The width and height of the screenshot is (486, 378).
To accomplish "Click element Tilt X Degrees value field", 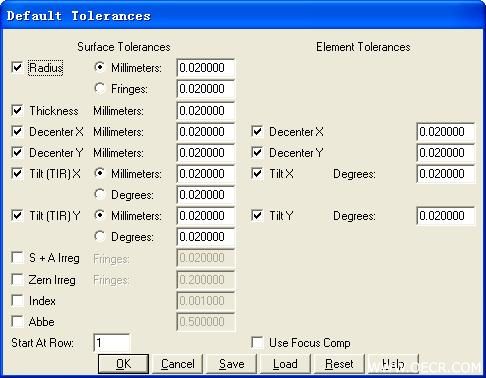I will click(446, 174).
